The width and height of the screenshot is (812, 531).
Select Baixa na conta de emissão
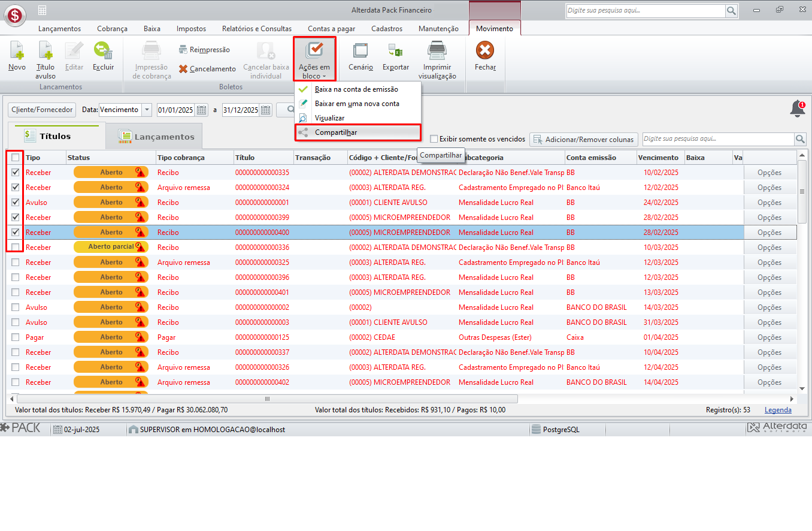358,89
